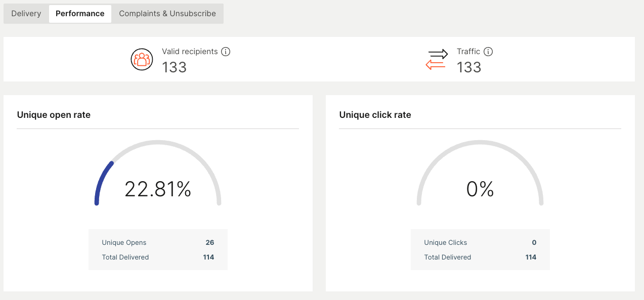Click the info icon beside Valid recipients

[226, 52]
